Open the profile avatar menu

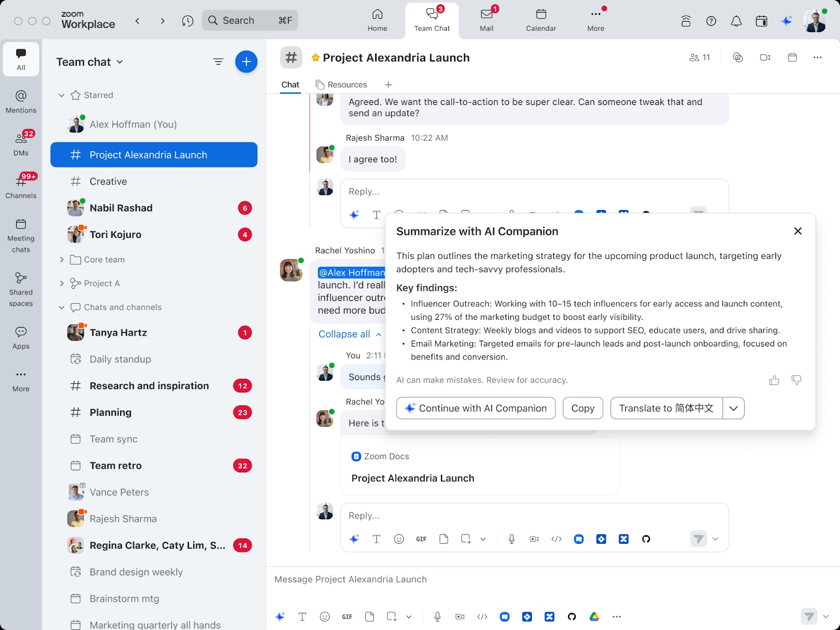point(814,21)
